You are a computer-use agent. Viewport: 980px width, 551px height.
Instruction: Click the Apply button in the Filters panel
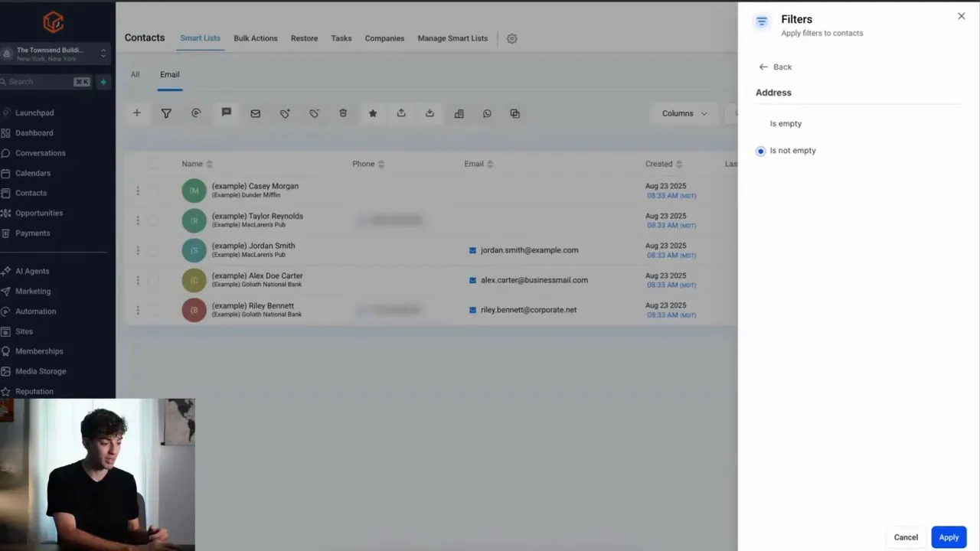click(949, 537)
